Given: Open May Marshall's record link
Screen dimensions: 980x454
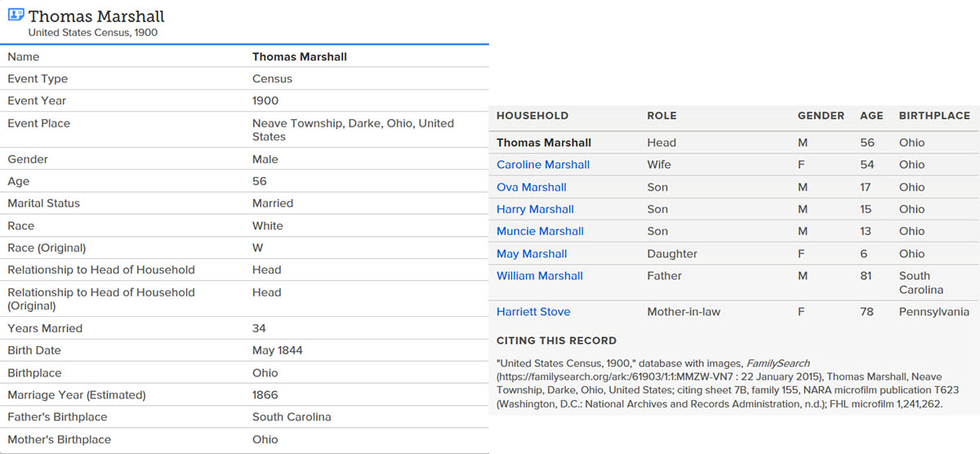Looking at the screenshot, I should (x=532, y=254).
